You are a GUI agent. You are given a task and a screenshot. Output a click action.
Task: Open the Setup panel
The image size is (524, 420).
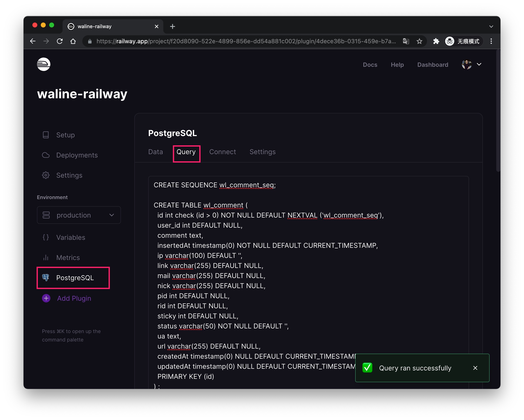pos(65,134)
